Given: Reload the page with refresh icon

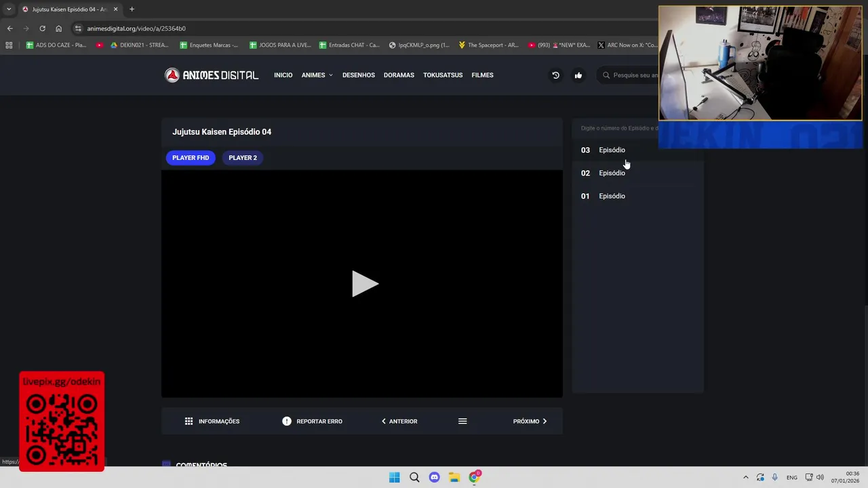Looking at the screenshot, I should [42, 28].
